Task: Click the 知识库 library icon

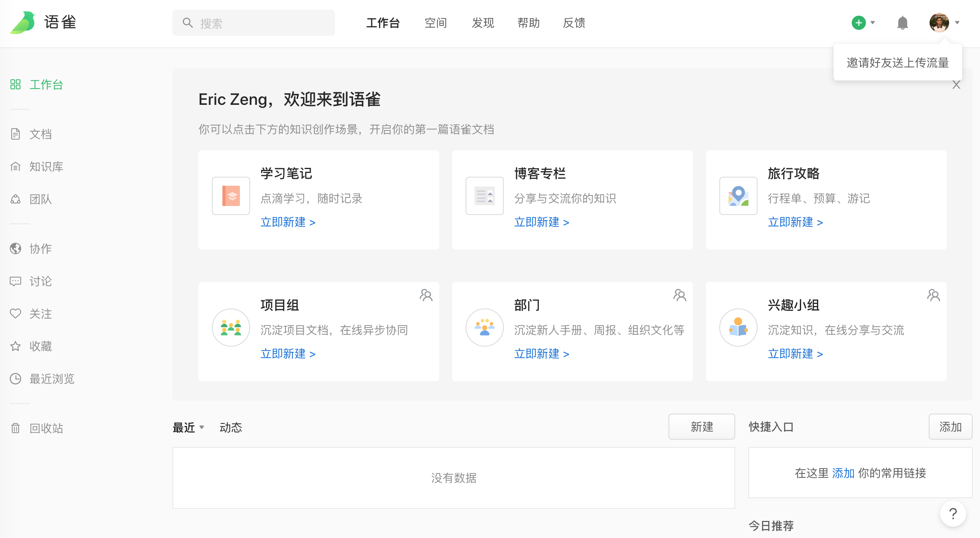Action: pyautogui.click(x=15, y=167)
